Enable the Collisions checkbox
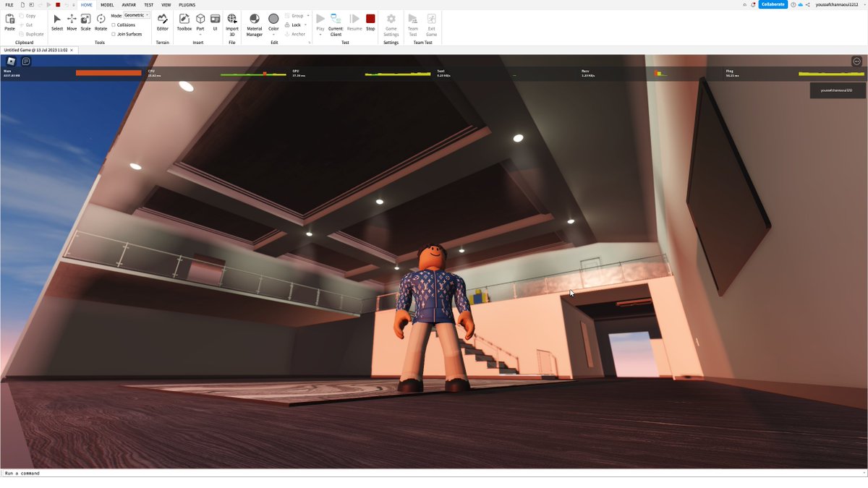This screenshot has height=488, width=868. [x=114, y=25]
